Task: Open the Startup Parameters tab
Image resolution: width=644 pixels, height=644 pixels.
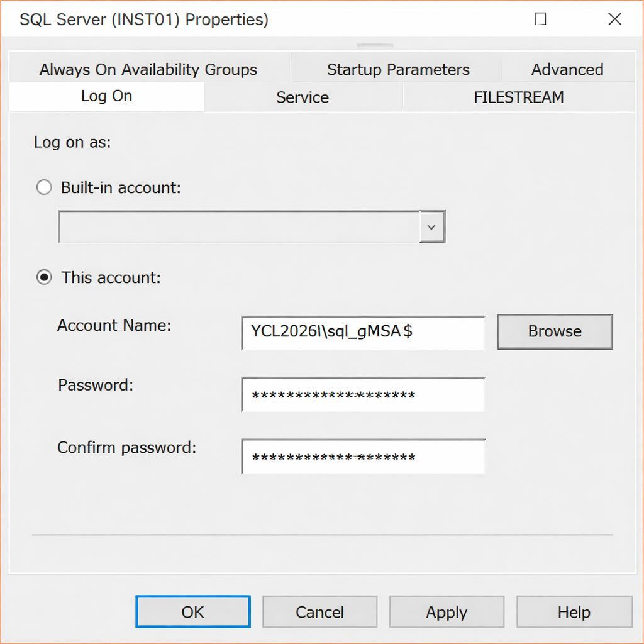Action: (397, 69)
